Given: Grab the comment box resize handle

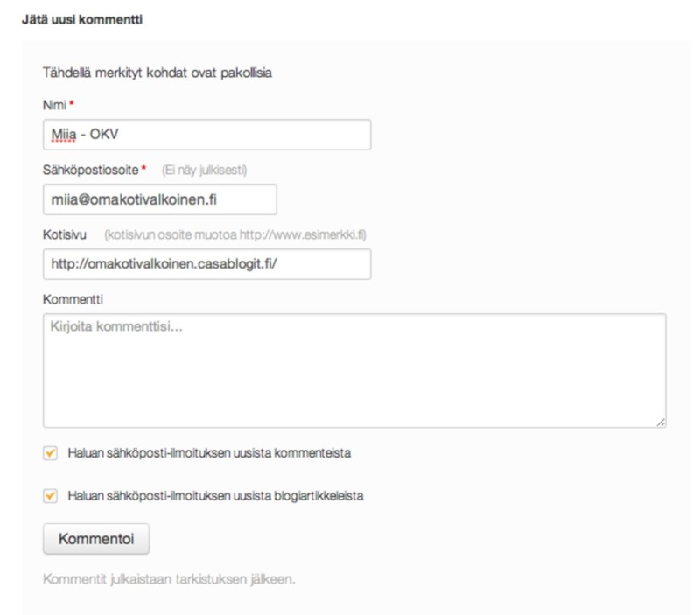Looking at the screenshot, I should tap(661, 423).
